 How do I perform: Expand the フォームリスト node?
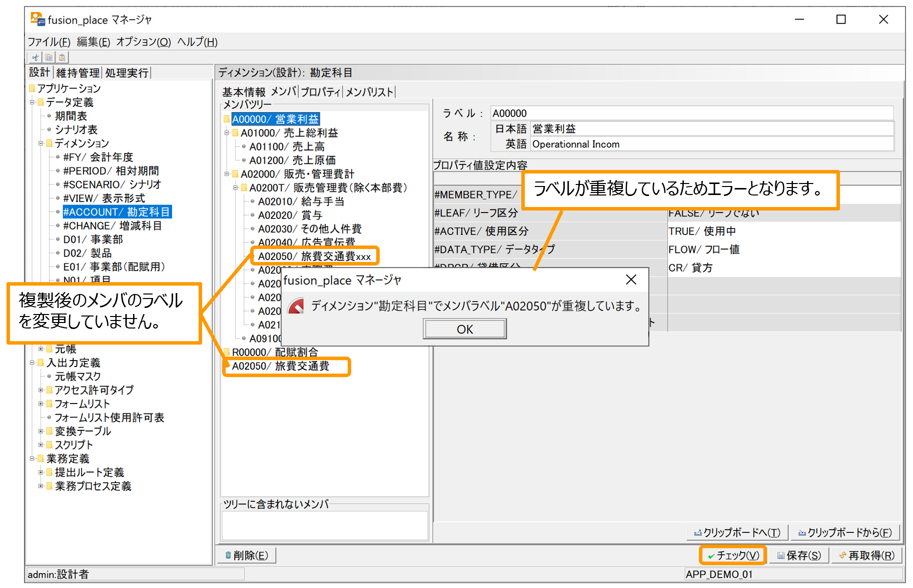tap(41, 403)
